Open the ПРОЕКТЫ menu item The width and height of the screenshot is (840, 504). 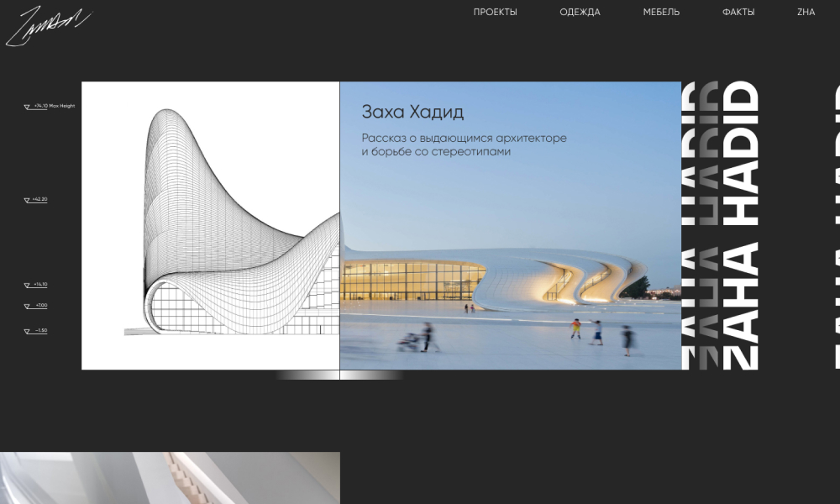coord(495,13)
